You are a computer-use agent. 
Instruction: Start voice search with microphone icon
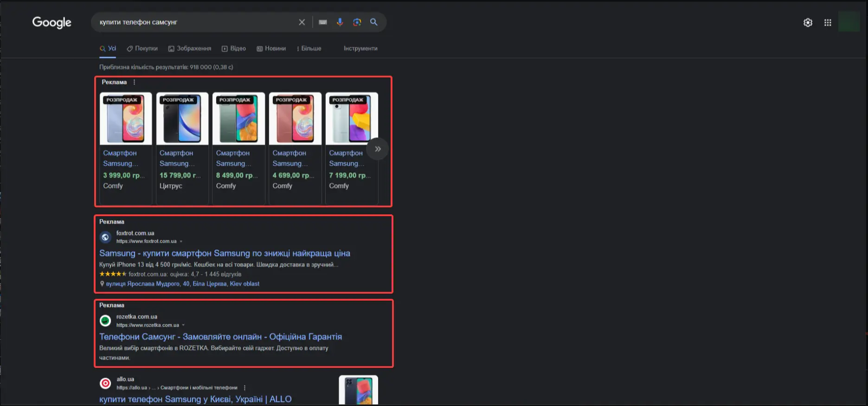point(340,22)
